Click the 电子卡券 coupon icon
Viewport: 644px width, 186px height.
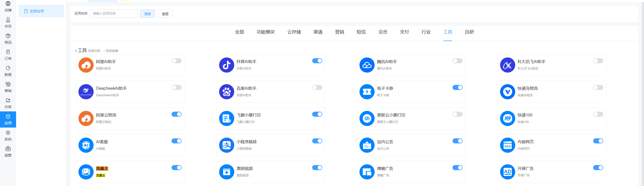[x=367, y=92]
